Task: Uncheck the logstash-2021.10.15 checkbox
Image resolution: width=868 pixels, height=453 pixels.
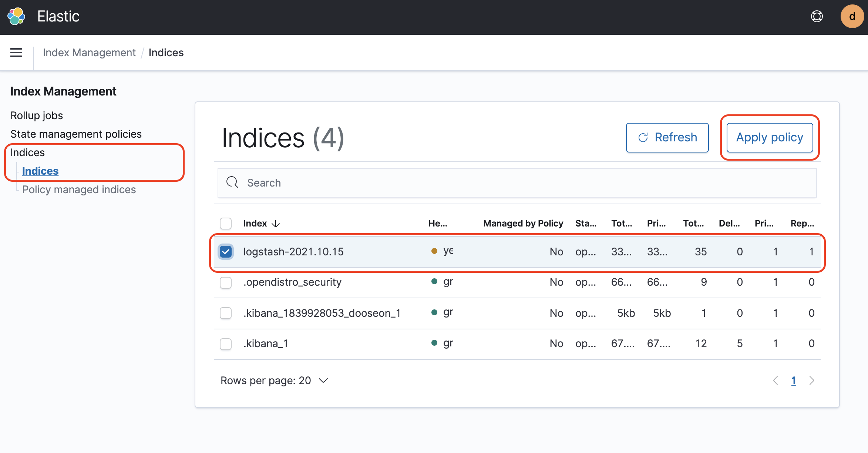Action: [226, 252]
